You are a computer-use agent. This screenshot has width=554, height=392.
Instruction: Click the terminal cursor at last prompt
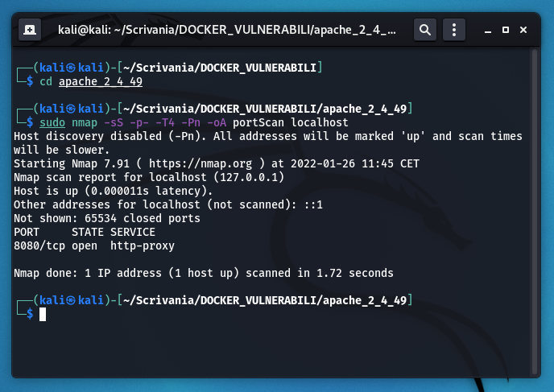(43, 315)
